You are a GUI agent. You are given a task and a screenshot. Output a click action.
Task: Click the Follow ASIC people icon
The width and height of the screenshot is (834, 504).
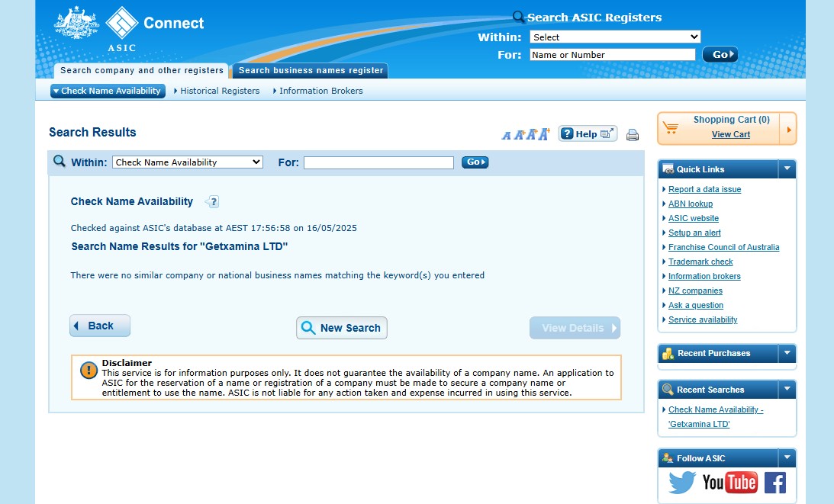click(x=668, y=457)
